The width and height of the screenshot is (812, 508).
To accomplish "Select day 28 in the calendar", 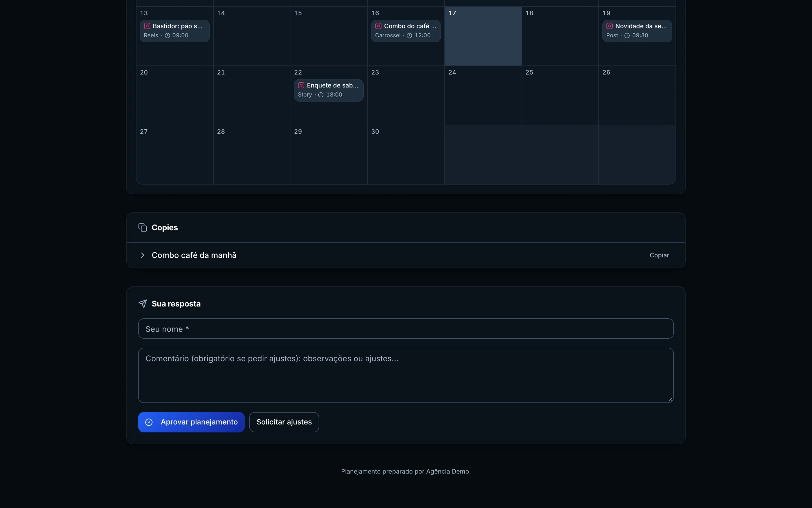I will (252, 155).
